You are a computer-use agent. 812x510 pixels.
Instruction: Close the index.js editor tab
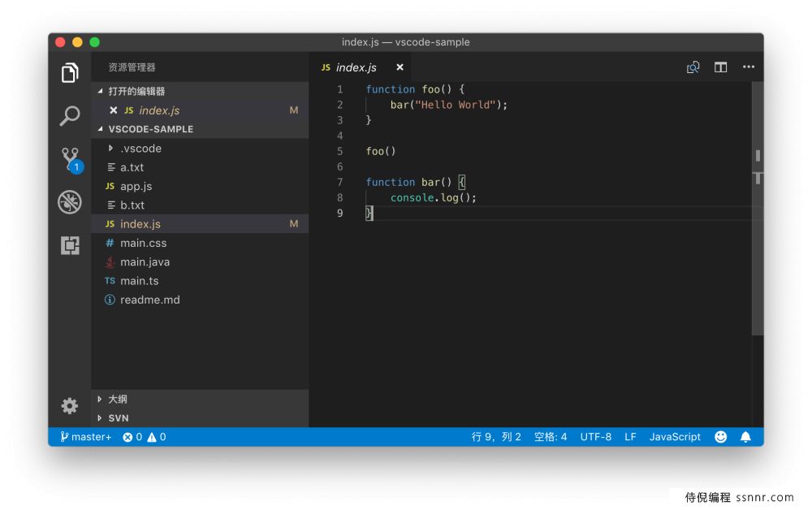(x=400, y=67)
